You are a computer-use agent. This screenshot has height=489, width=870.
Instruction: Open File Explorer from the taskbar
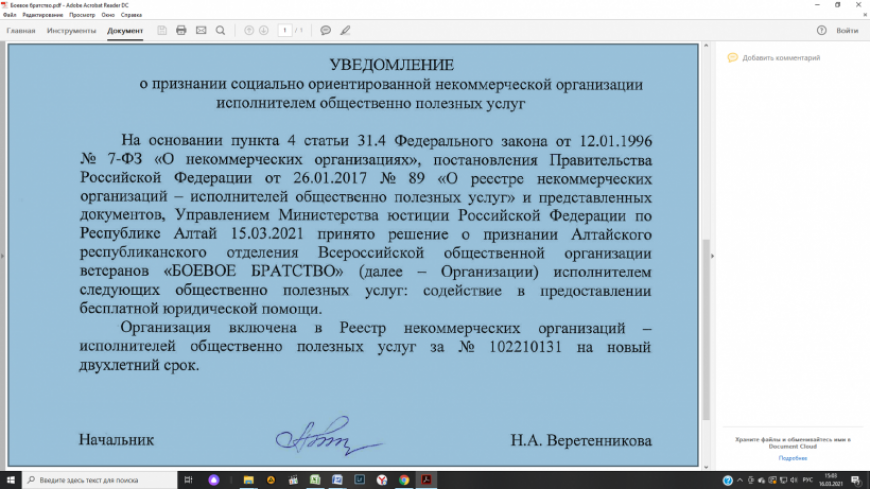point(249,480)
